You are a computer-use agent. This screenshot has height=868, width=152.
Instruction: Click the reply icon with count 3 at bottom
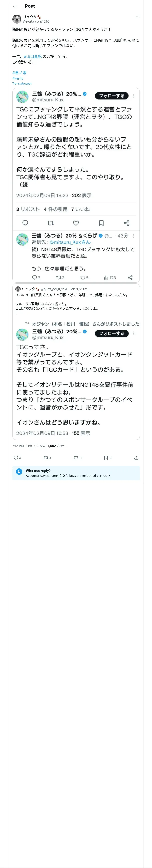[16, 458]
